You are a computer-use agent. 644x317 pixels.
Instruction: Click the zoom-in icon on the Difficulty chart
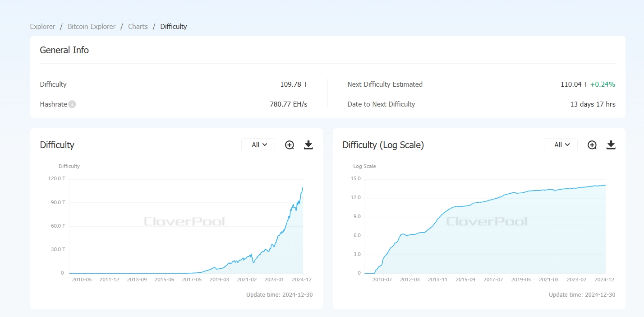(x=289, y=145)
